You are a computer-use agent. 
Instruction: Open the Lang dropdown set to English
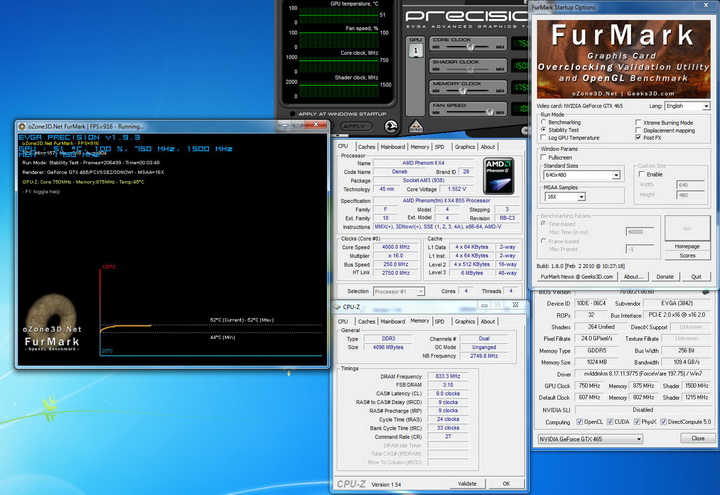click(685, 105)
